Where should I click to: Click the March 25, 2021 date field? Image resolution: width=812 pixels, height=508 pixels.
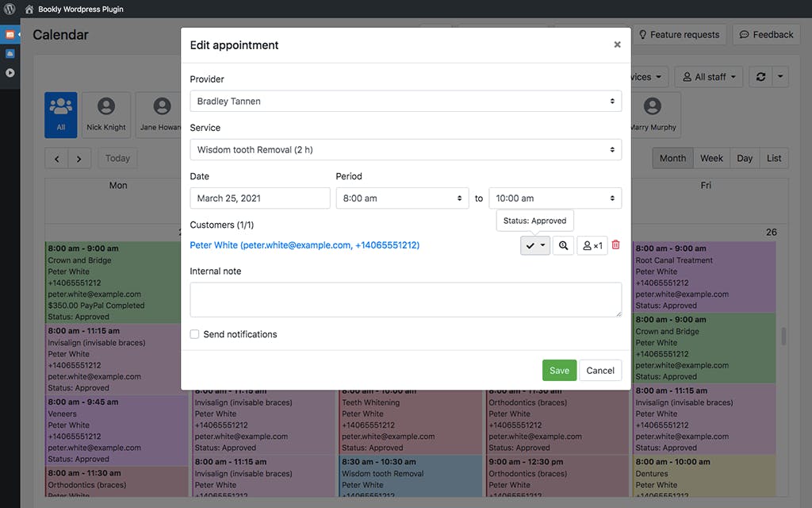coord(260,198)
